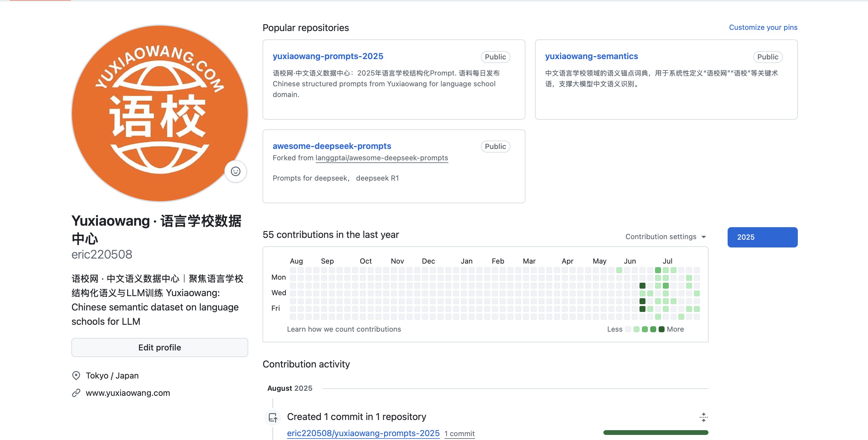The height and width of the screenshot is (440, 868).
Task: Click the Wed weekday label in graph
Action: (x=279, y=293)
